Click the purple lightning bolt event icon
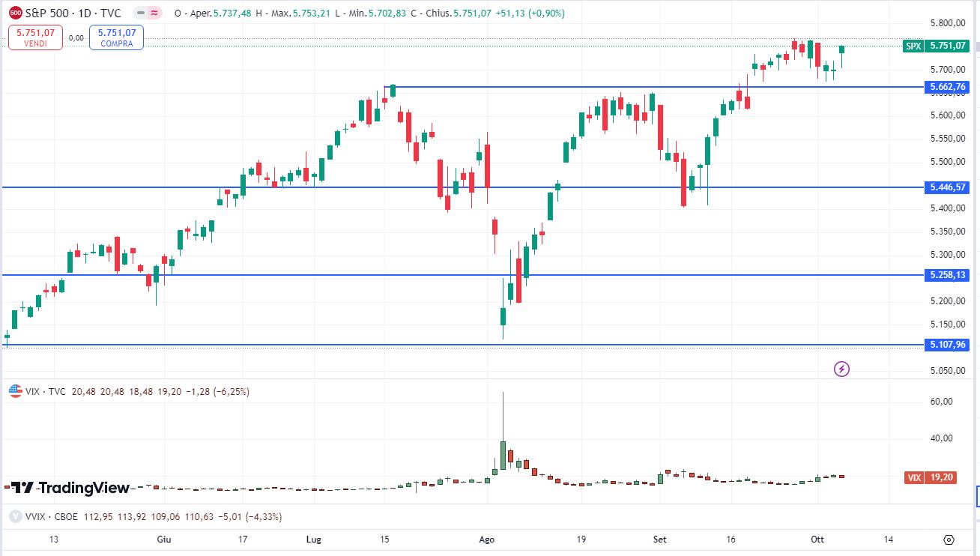Screen dimensions: 980x556 pos(842,369)
